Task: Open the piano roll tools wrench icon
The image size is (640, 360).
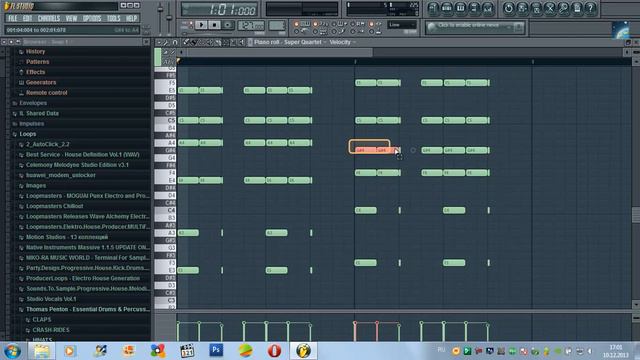Action: [x=166, y=42]
